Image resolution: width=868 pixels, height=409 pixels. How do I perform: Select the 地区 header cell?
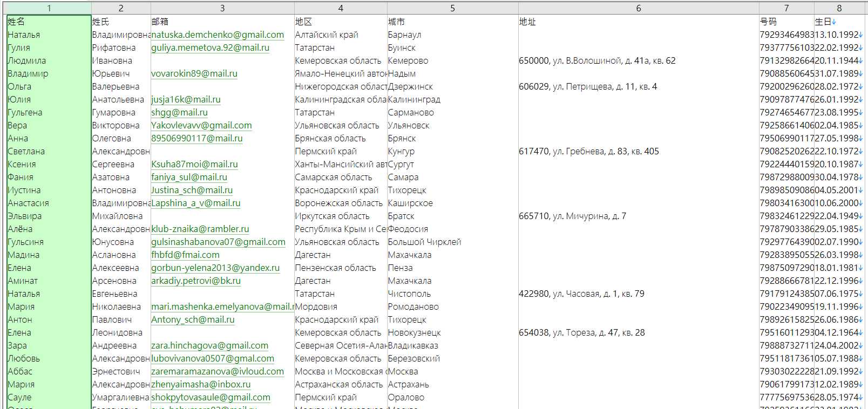pyautogui.click(x=341, y=22)
